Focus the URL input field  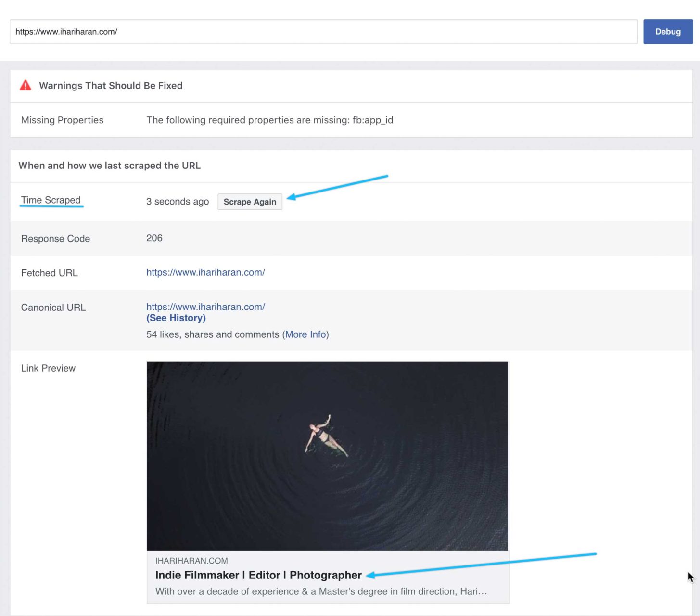pos(324,32)
